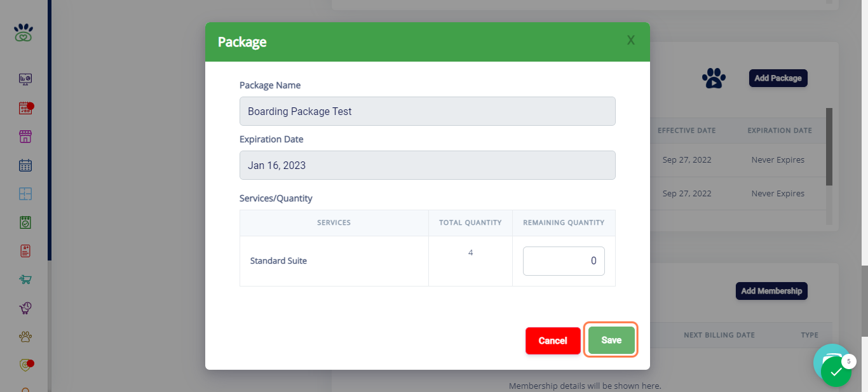Click the paw heart logo in sidebar
The image size is (868, 392).
pos(24,33)
